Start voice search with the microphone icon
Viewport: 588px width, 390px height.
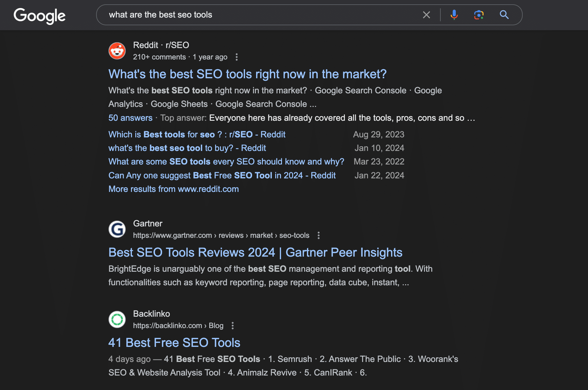click(x=454, y=15)
